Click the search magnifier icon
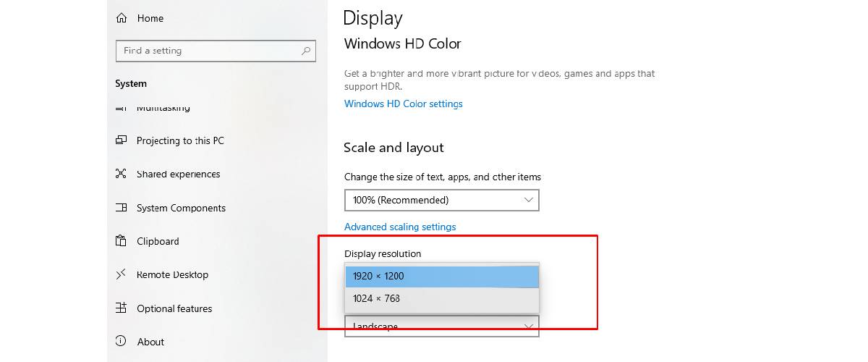This screenshot has height=362, width=868. pyautogui.click(x=306, y=51)
